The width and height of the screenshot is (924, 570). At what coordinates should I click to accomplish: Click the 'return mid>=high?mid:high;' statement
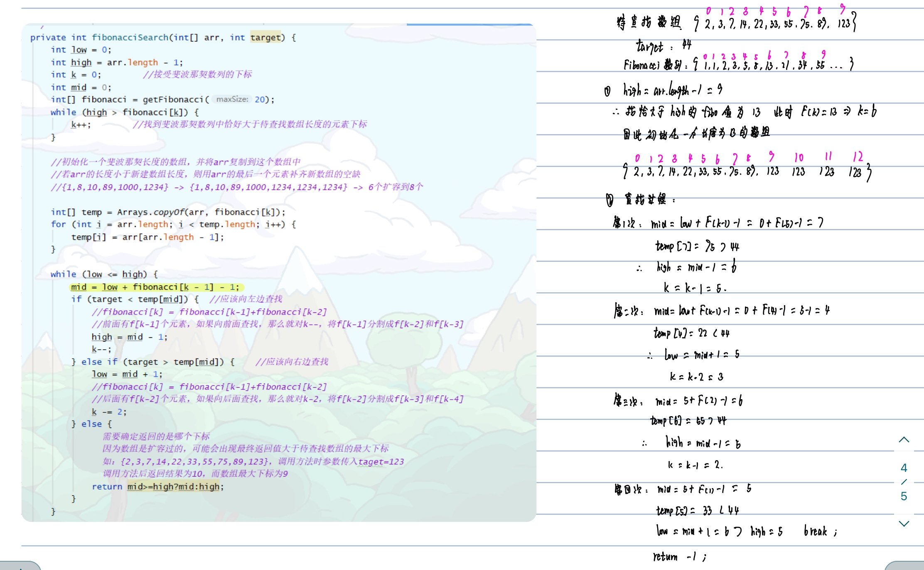point(158,486)
